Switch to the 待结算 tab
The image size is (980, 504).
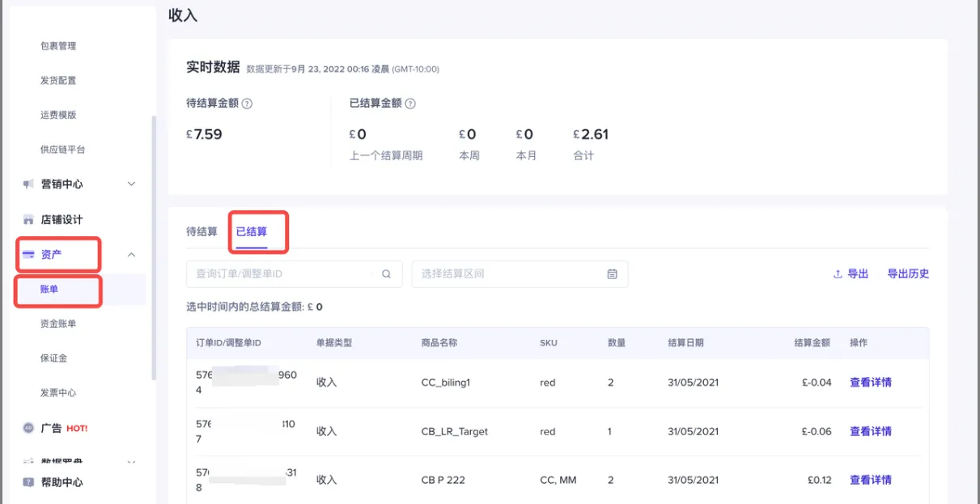(202, 231)
